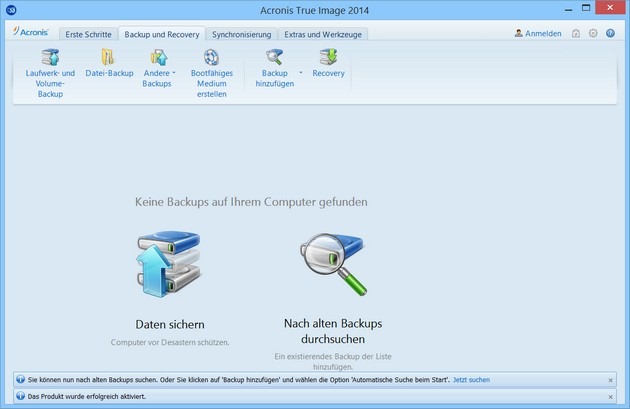Dismiss the 'Das Produkt wurde erfolgreich aktiviert' notification
630x409 pixels.
(x=610, y=397)
